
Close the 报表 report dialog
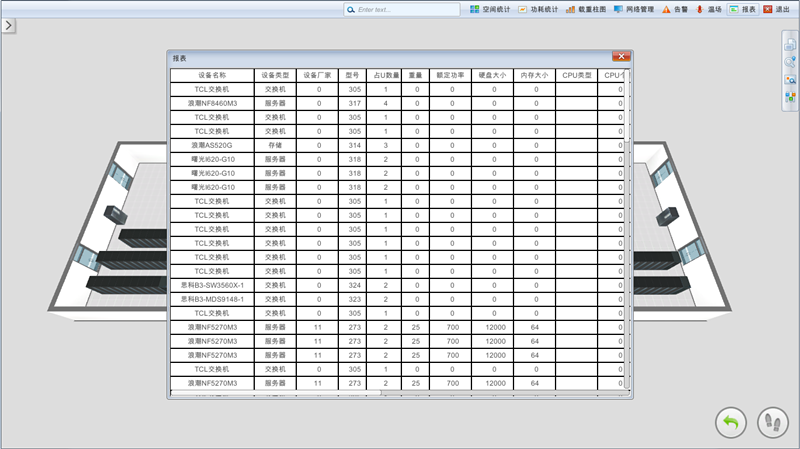(x=620, y=58)
